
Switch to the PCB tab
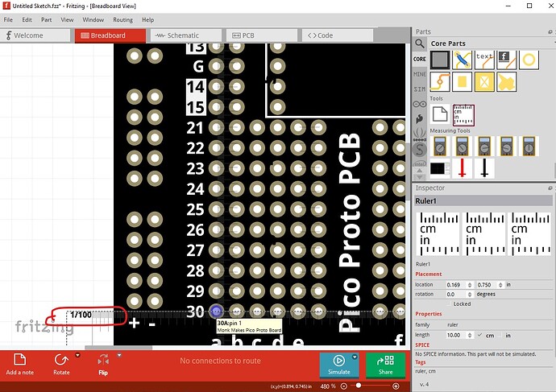pos(262,35)
